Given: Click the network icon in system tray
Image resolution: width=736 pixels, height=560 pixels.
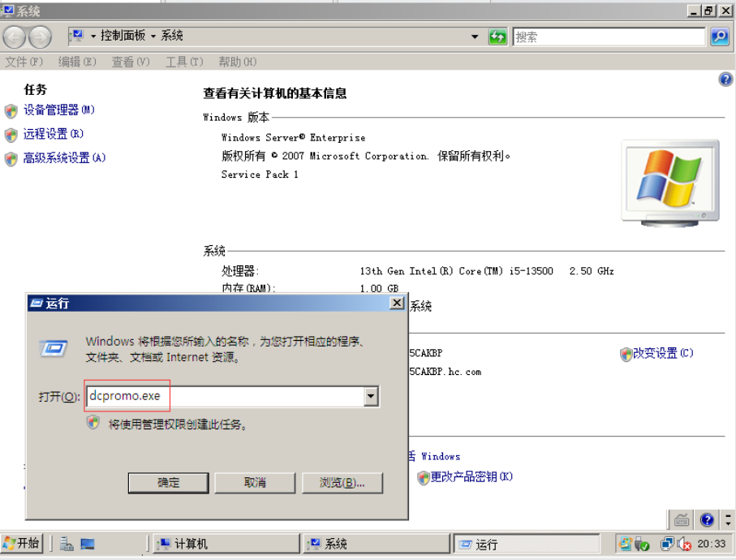Looking at the screenshot, I should point(668,545).
